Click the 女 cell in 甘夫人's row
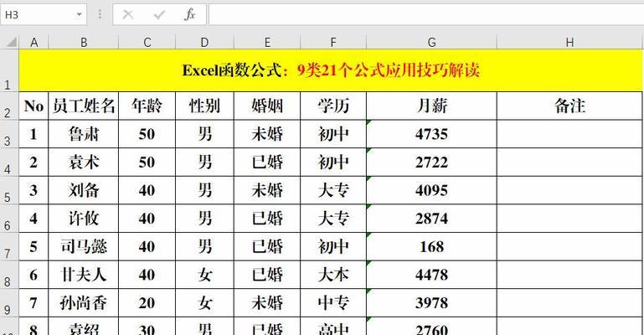This screenshot has width=644, height=335. (204, 275)
